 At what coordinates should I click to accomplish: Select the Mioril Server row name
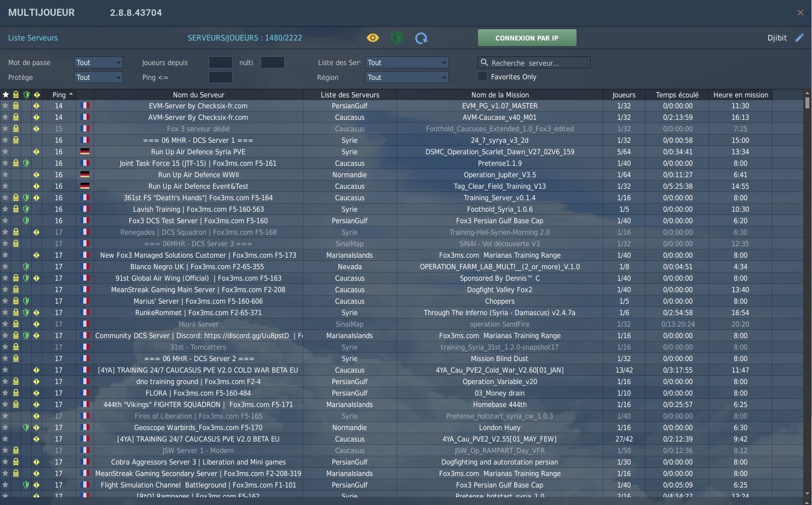pos(198,324)
